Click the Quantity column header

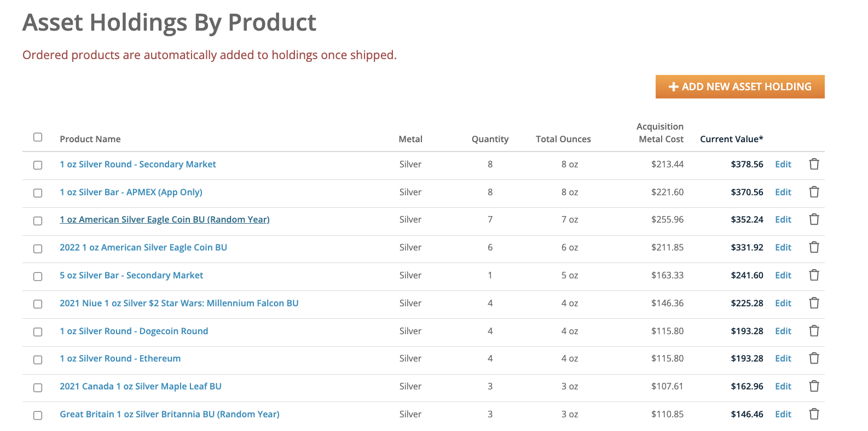click(x=490, y=139)
